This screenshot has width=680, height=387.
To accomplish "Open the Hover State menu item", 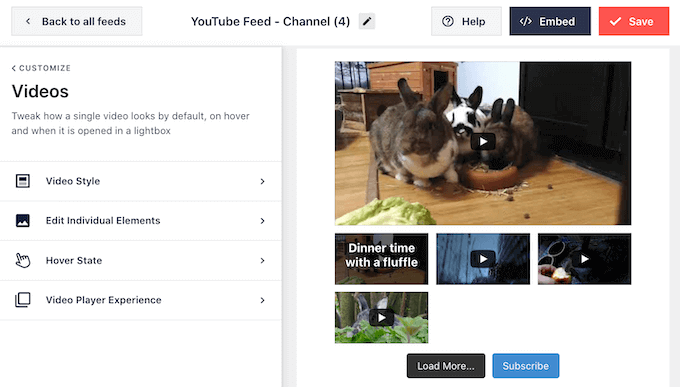I will click(141, 260).
